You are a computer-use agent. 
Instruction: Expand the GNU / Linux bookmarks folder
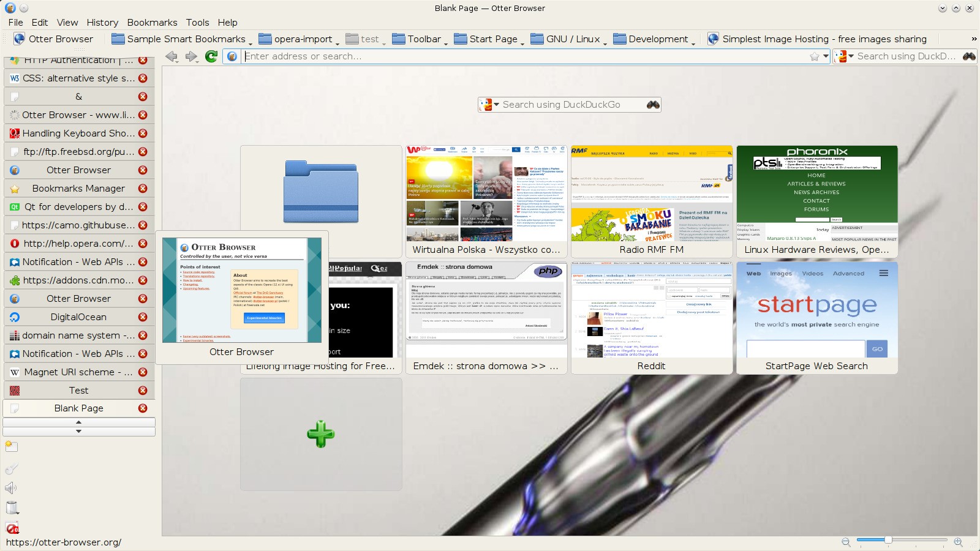click(x=567, y=39)
